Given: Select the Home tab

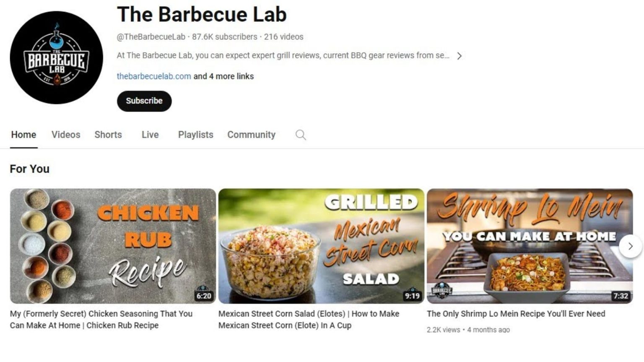Looking at the screenshot, I should (23, 135).
